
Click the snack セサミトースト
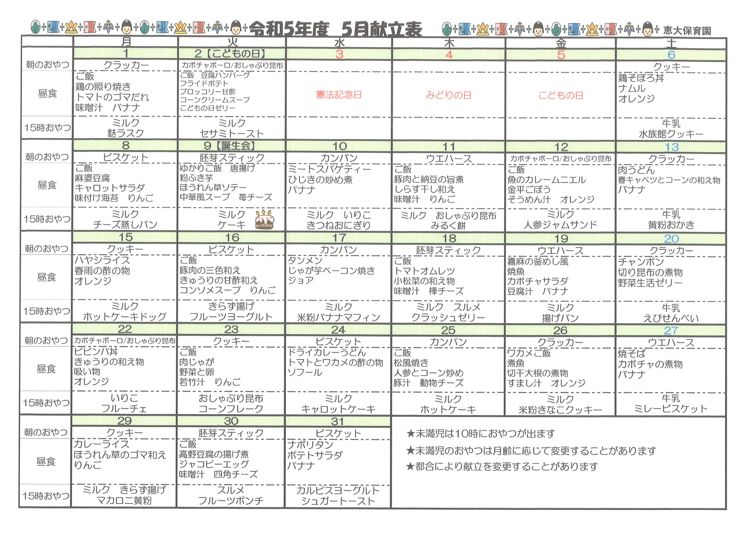click(232, 133)
